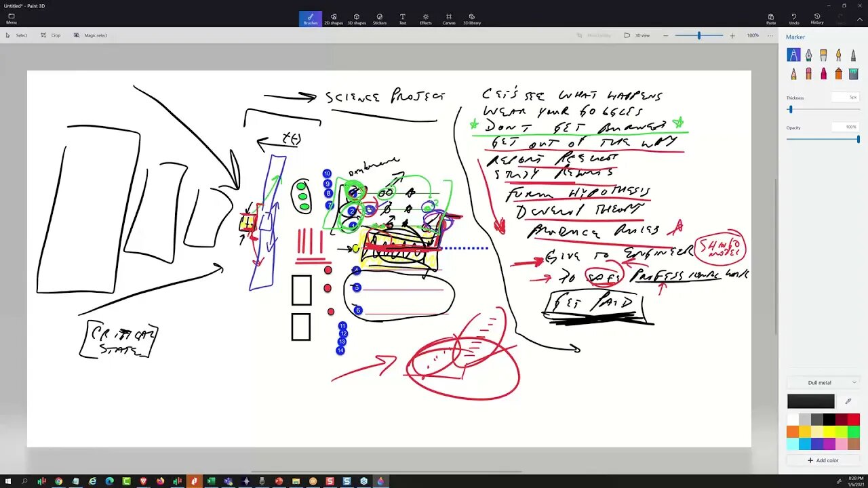Zoom out with the minus button

pyautogui.click(x=666, y=35)
